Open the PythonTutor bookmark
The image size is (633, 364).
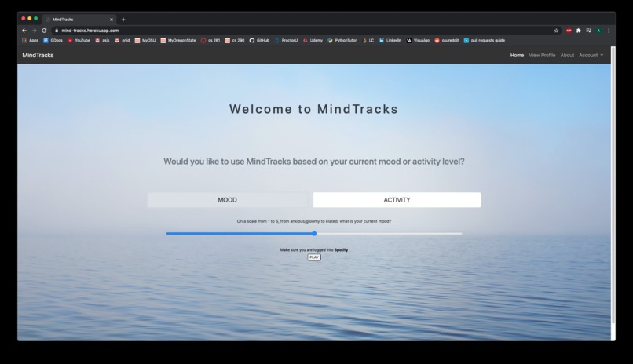coord(342,40)
